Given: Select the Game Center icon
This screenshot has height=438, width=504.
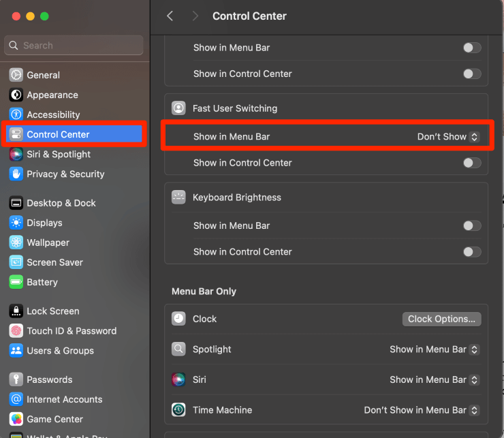Looking at the screenshot, I should 16,419.
